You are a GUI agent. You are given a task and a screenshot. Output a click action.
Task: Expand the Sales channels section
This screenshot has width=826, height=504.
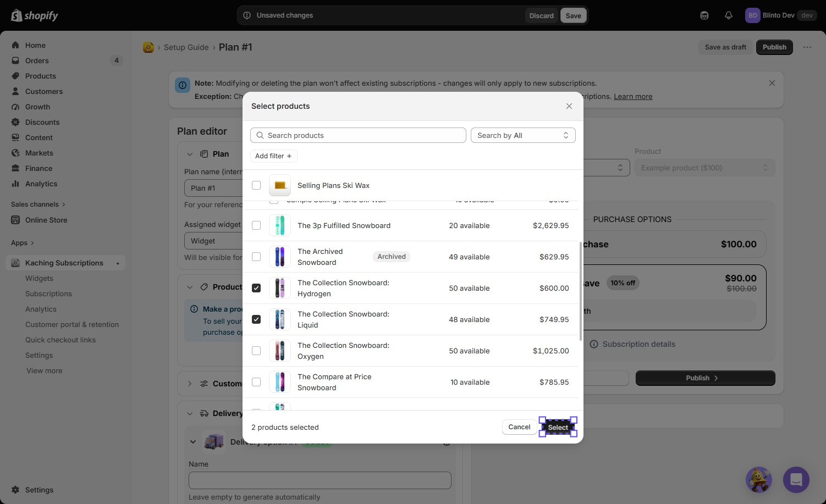coord(38,204)
